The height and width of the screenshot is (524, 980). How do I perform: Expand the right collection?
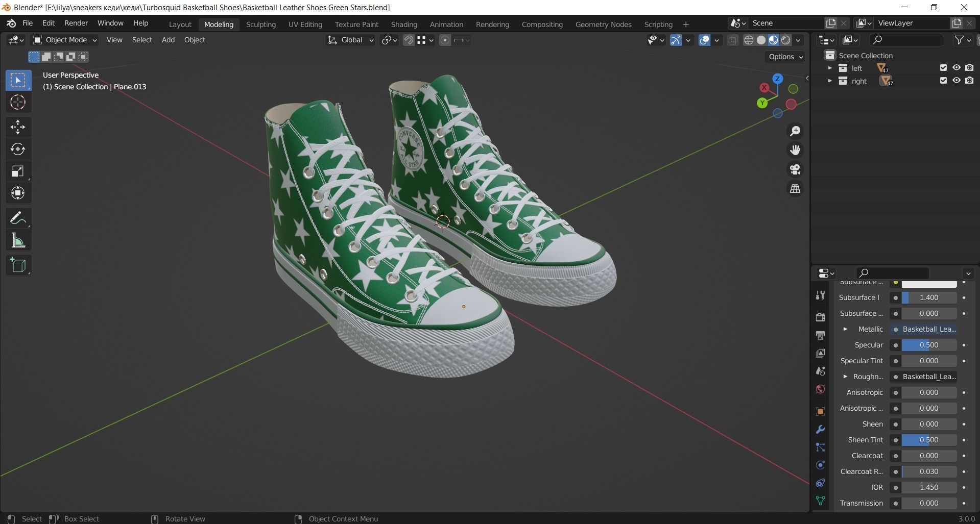click(x=829, y=81)
